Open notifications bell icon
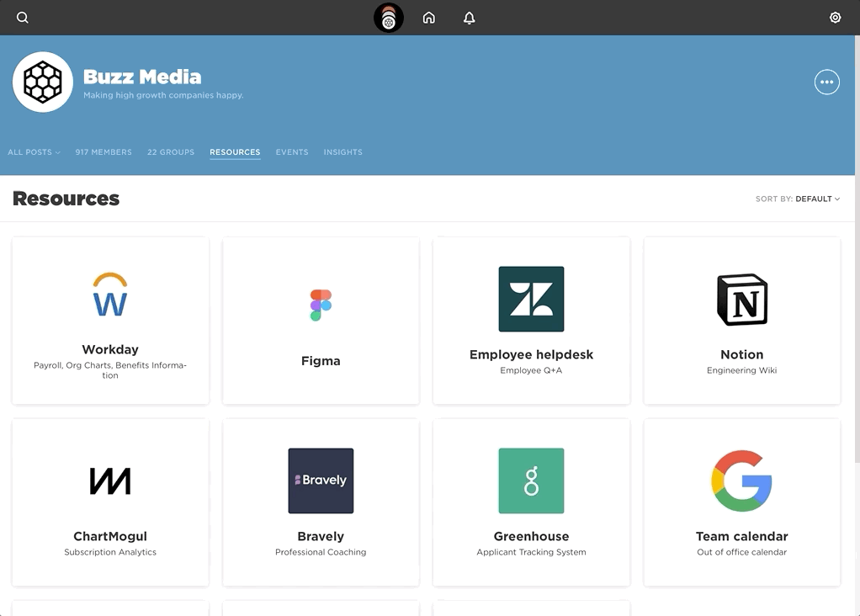This screenshot has height=616, width=860. [469, 19]
